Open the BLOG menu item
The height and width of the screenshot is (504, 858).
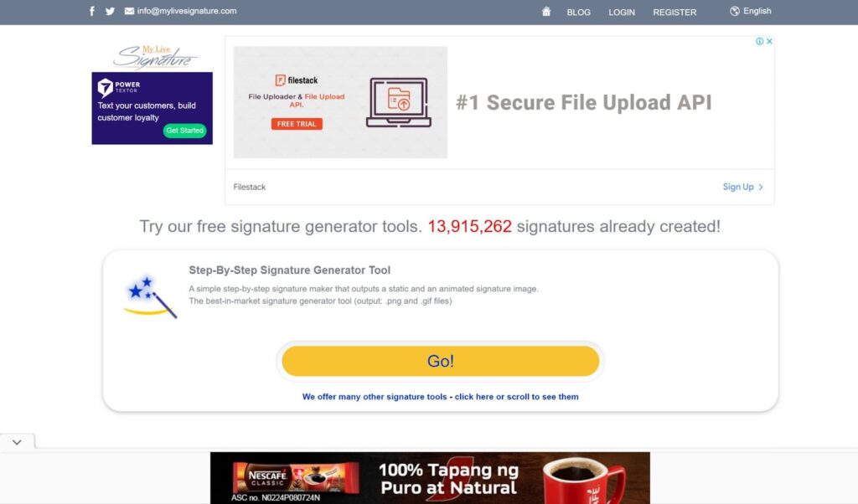click(578, 12)
